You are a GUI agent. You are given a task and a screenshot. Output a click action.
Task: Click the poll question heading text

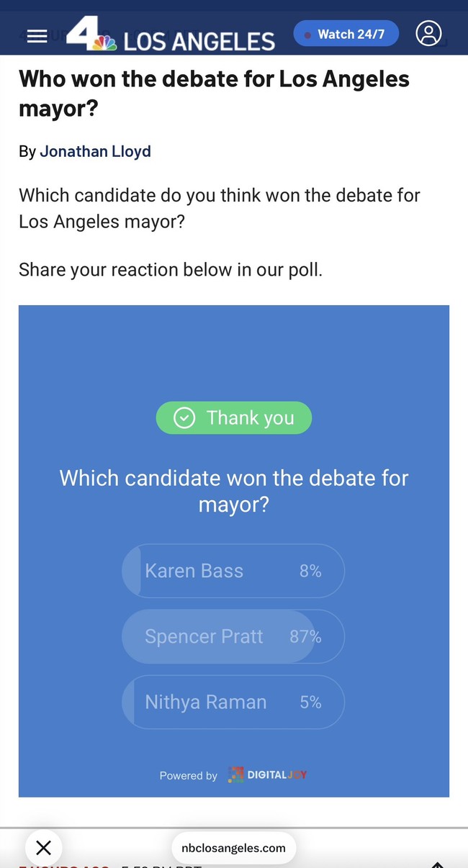tap(234, 491)
